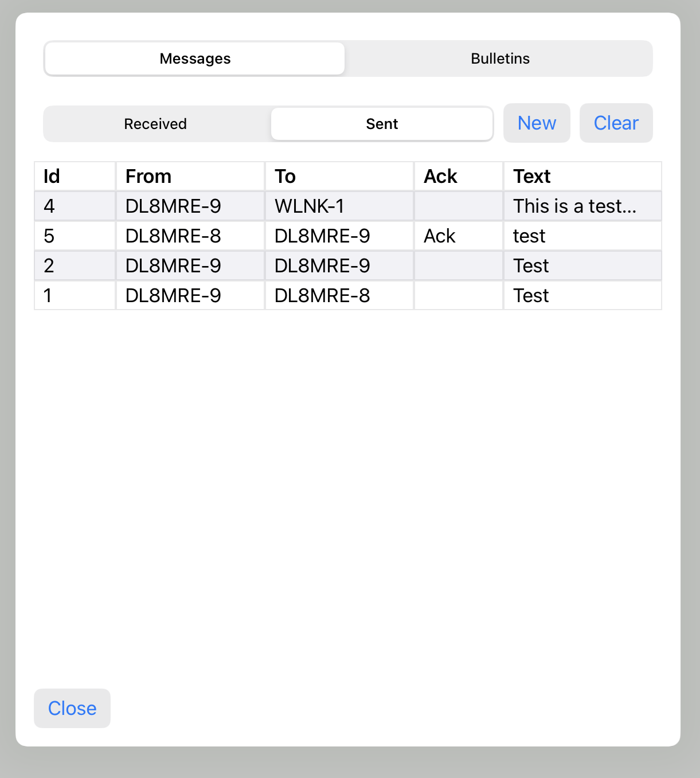This screenshot has height=778, width=700.
Task: Click the New message button
Action: [537, 123]
